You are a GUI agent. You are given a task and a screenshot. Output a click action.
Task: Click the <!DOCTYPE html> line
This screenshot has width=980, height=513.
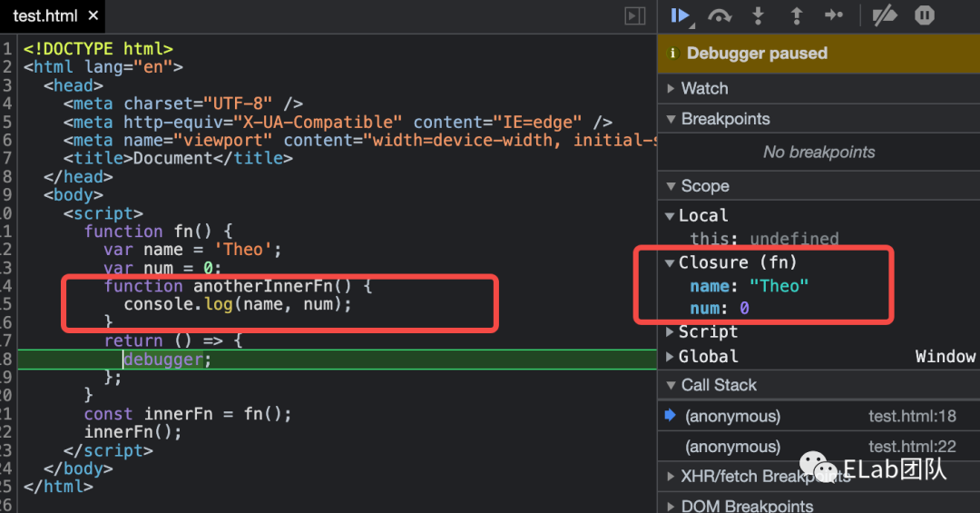(98, 49)
